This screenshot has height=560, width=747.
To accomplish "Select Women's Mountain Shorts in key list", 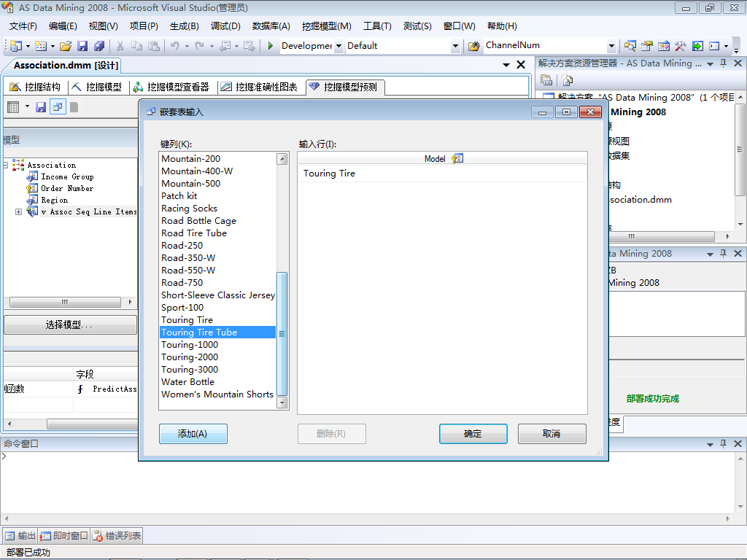I will click(x=217, y=394).
